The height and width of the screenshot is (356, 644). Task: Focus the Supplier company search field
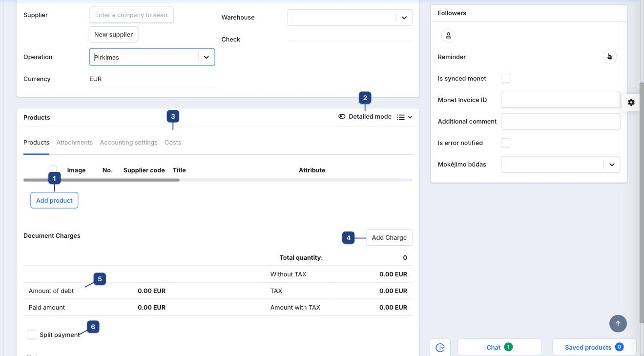point(132,15)
